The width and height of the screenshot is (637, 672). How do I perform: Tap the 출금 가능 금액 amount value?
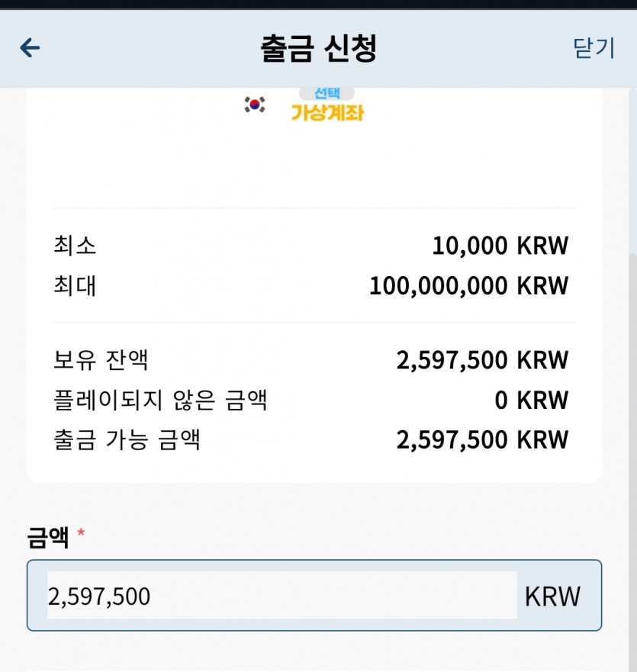coord(482,440)
